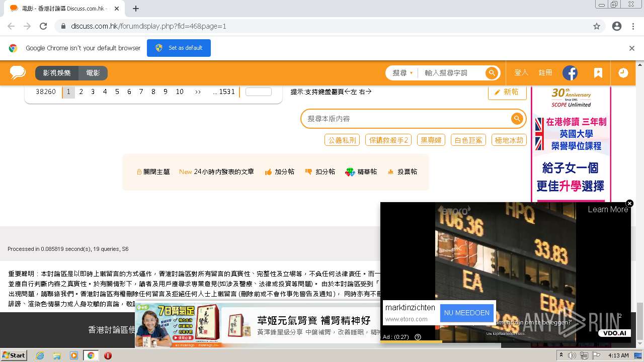Click Set as default button
This screenshot has height=362, width=644.
pos(179,48)
